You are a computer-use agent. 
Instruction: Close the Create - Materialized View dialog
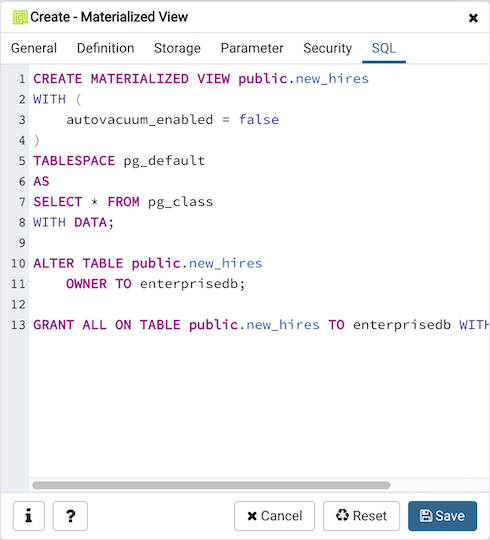473,18
